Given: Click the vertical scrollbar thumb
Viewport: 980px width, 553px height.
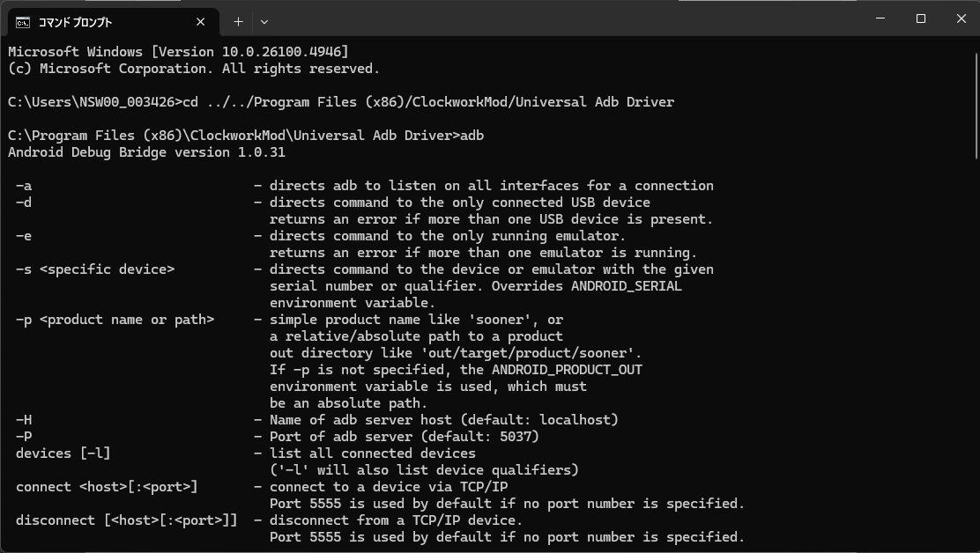Looking at the screenshot, I should pos(974,97).
